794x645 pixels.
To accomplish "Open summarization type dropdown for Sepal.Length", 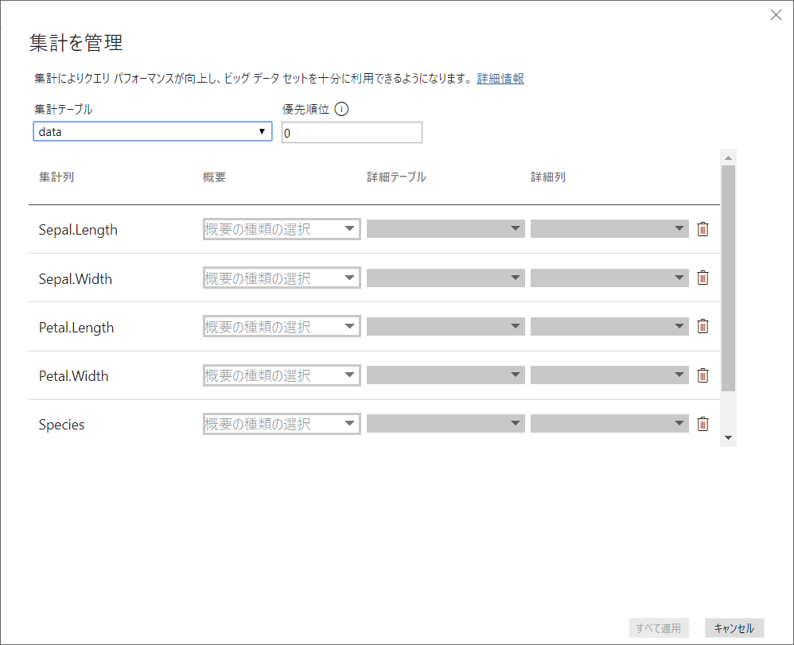I will (282, 229).
